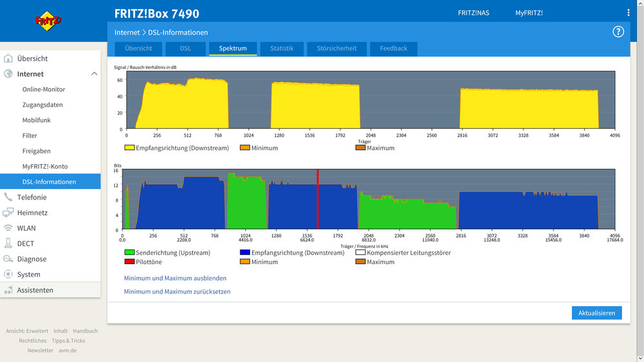
Task: Open the FRITZ!NAS link in header
Action: tap(473, 13)
